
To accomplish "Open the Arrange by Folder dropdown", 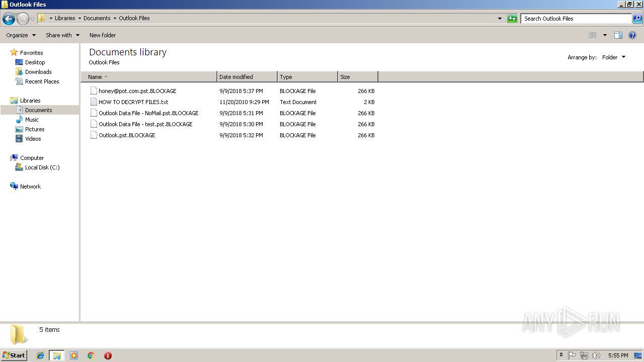I will 614,57.
